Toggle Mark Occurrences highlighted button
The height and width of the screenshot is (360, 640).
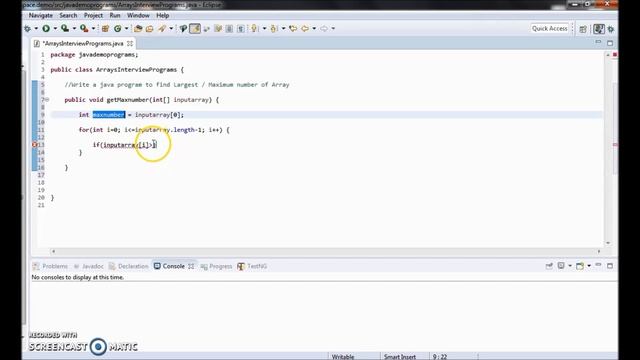[x=195, y=29]
